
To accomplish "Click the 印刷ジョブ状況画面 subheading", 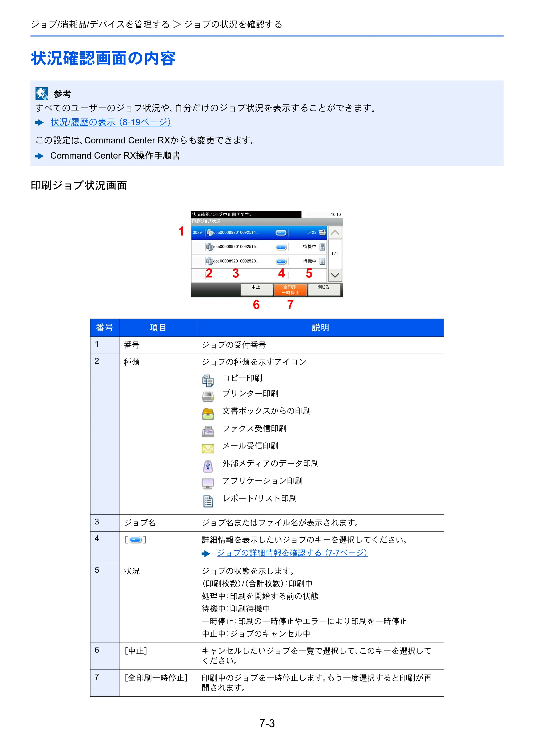I will point(79,185).
